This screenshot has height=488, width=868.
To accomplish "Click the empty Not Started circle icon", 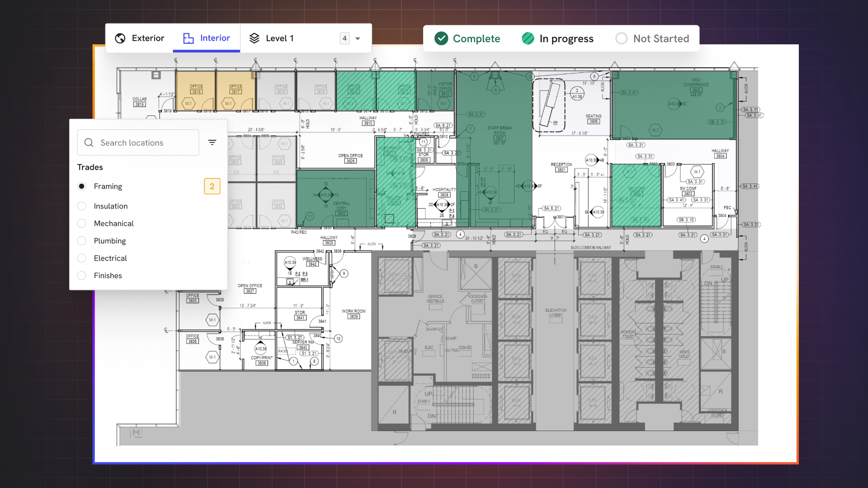I will 621,38.
